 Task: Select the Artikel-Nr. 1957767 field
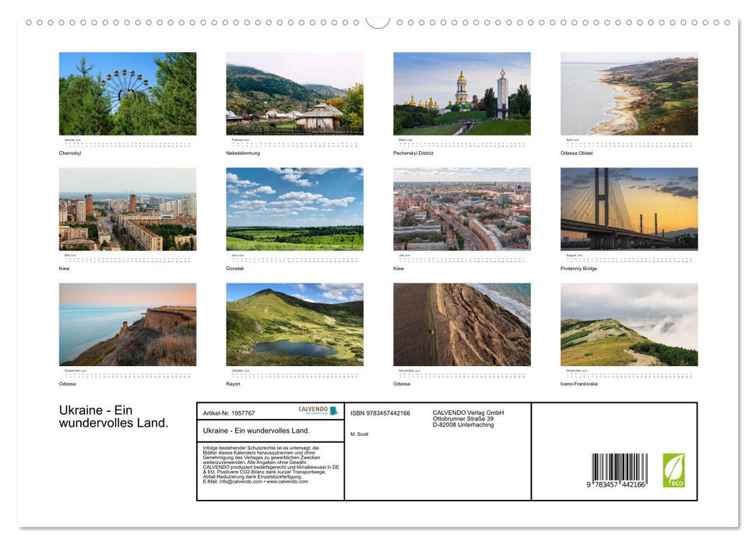tap(229, 412)
